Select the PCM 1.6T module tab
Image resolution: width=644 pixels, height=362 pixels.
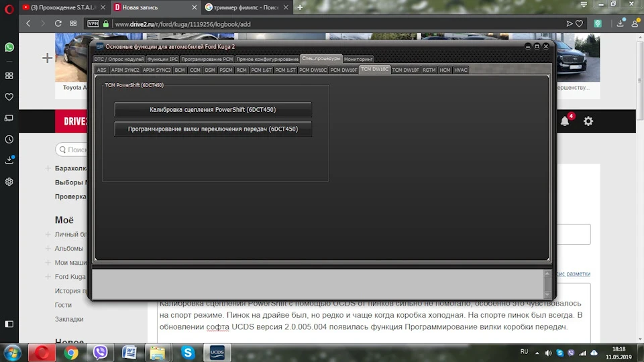[261, 70]
